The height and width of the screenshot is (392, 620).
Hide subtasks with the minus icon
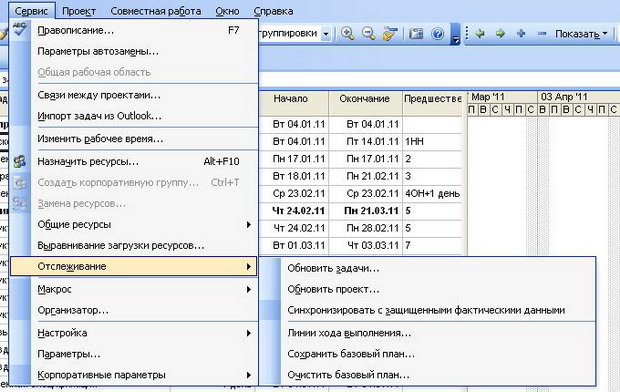click(542, 34)
